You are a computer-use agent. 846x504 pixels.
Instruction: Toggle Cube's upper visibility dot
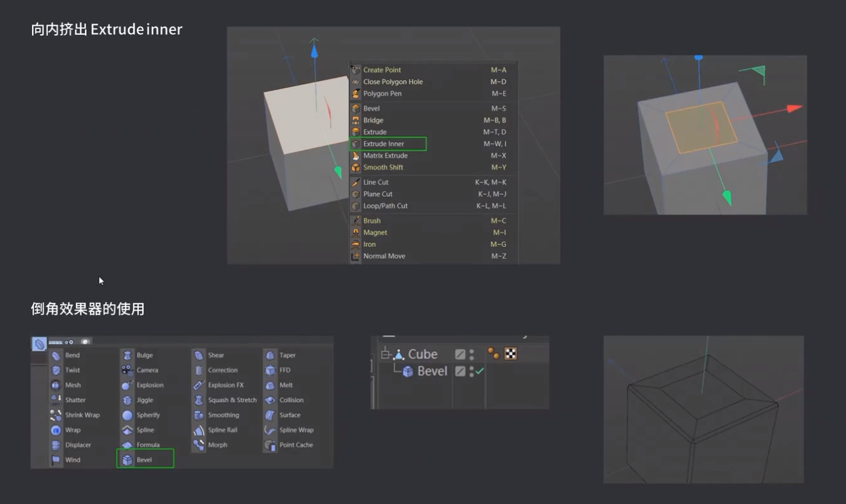click(x=472, y=351)
